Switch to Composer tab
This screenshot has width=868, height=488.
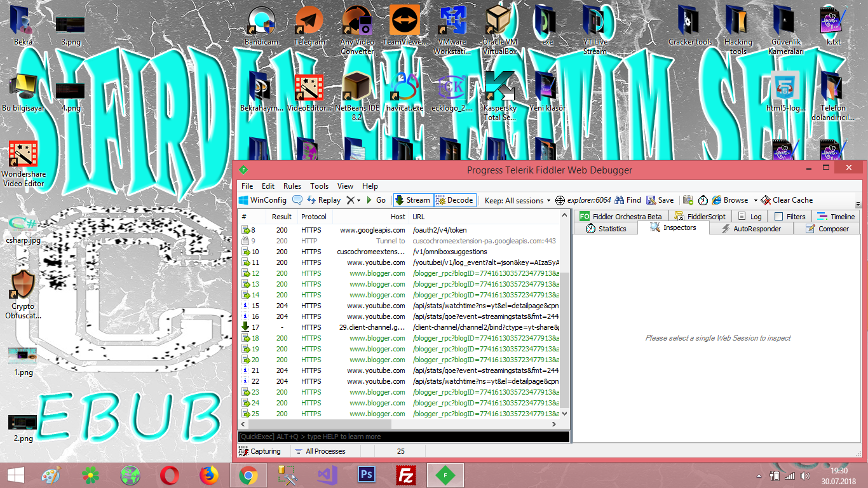(x=827, y=229)
